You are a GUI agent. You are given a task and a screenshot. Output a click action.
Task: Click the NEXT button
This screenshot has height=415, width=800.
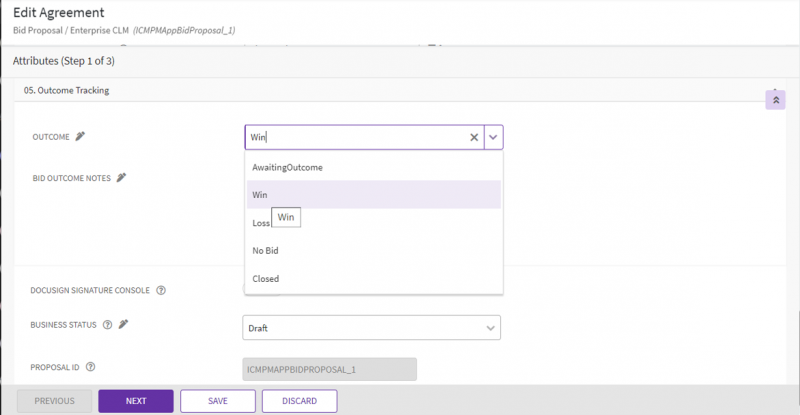(136, 401)
